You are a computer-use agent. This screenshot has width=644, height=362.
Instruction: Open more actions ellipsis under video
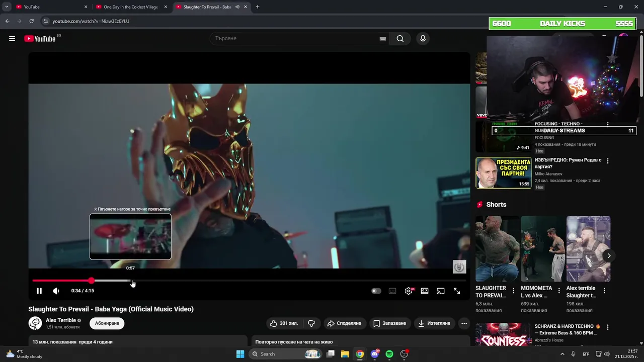click(464, 323)
